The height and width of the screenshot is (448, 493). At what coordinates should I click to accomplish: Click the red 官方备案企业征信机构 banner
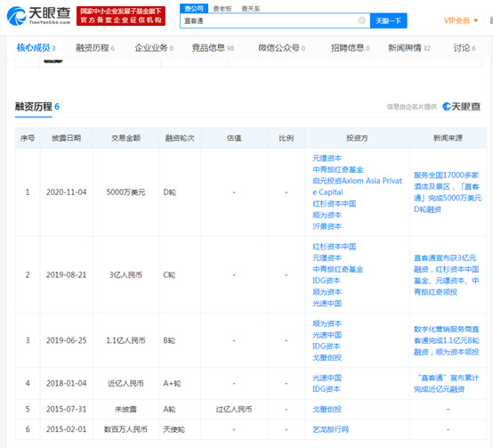coord(121,16)
